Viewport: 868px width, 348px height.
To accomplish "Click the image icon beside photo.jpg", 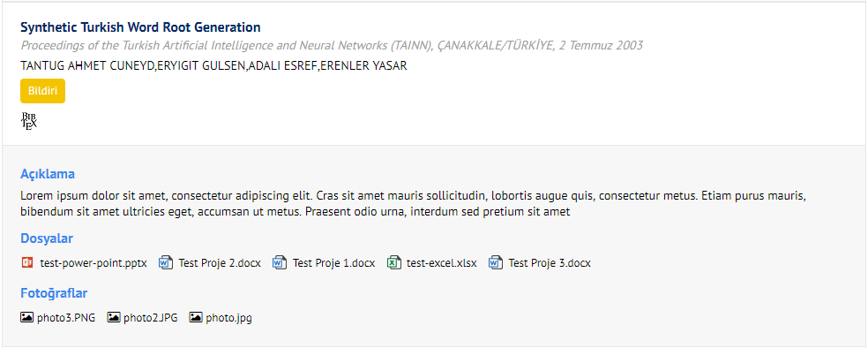I will click(196, 317).
